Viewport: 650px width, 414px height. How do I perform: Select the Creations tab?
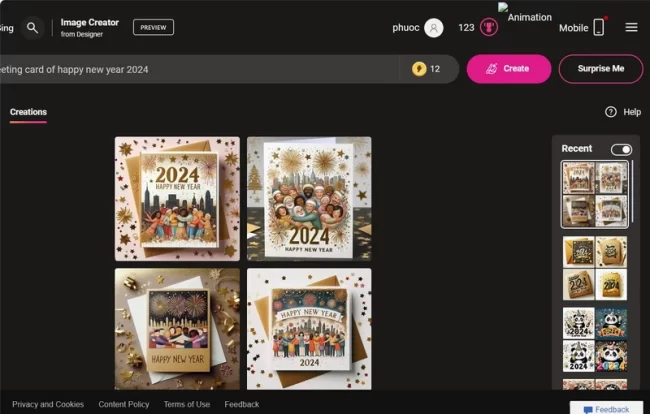tap(28, 112)
